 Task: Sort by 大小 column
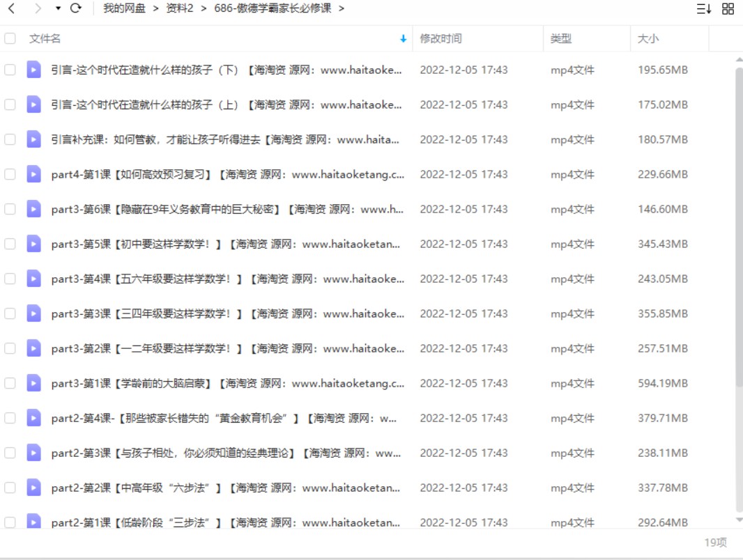[648, 38]
